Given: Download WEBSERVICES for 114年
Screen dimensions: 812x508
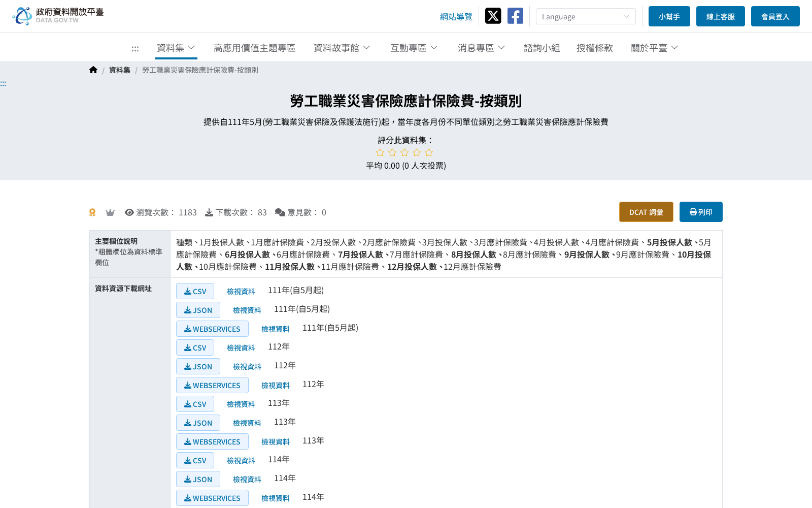Looking at the screenshot, I should [x=212, y=498].
